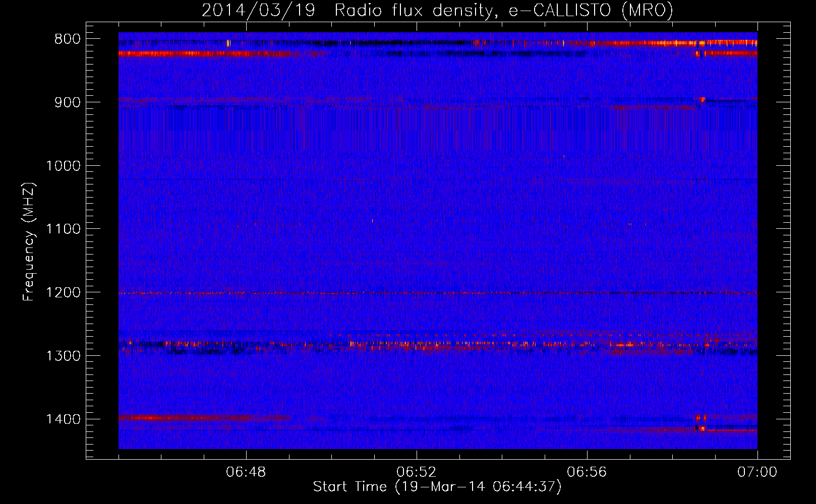Image resolution: width=816 pixels, height=504 pixels.
Task: Click the 1000 frequency tick label
Action: [x=63, y=166]
